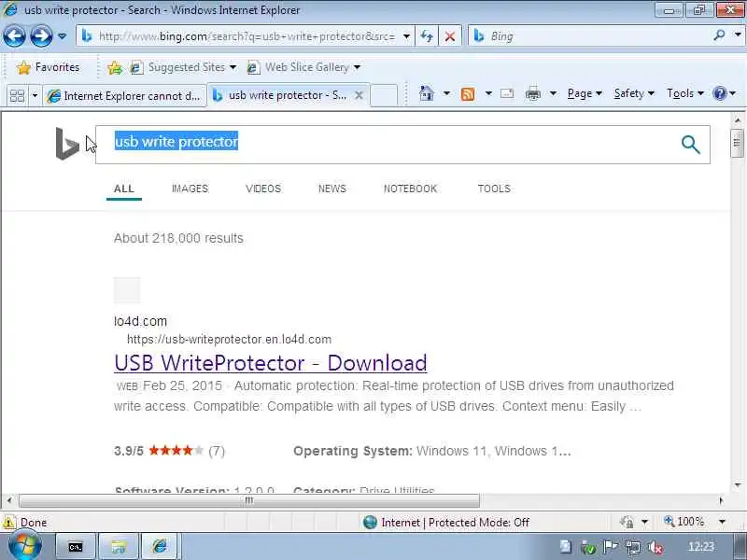This screenshot has width=747, height=560.
Task: Open search provider dropdown arrow
Action: tap(737, 35)
